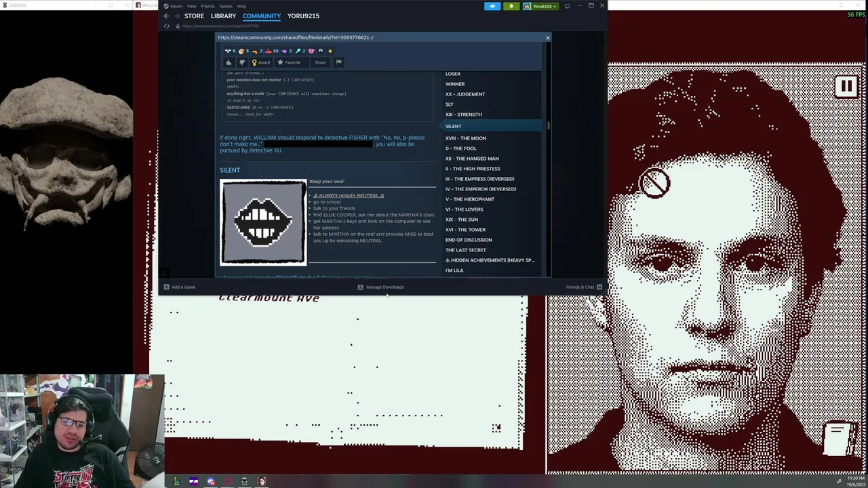Screen dimensions: 868x488
Task: Click the Add a Game plus icon
Action: pyautogui.click(x=166, y=287)
